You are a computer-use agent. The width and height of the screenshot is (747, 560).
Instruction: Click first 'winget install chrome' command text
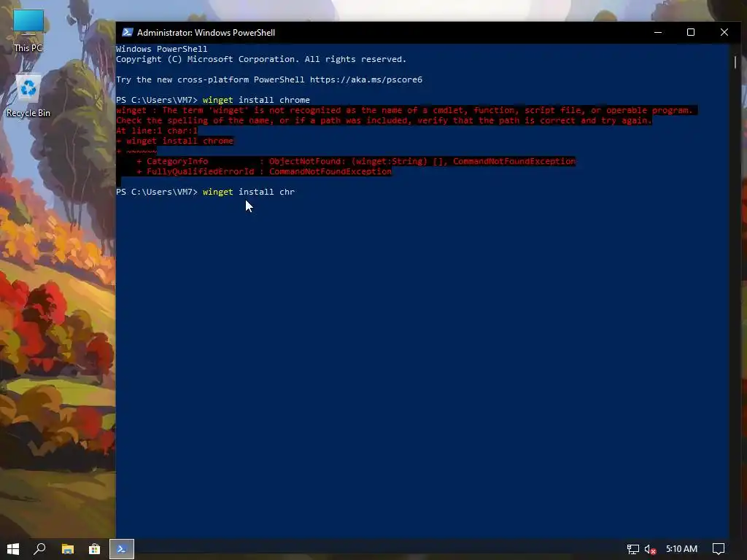(256, 100)
